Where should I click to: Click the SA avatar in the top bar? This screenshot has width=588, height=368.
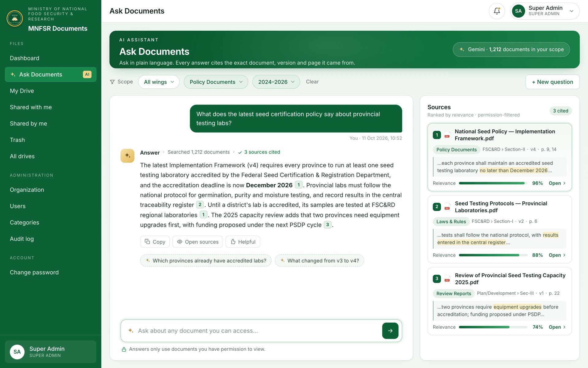click(x=518, y=11)
